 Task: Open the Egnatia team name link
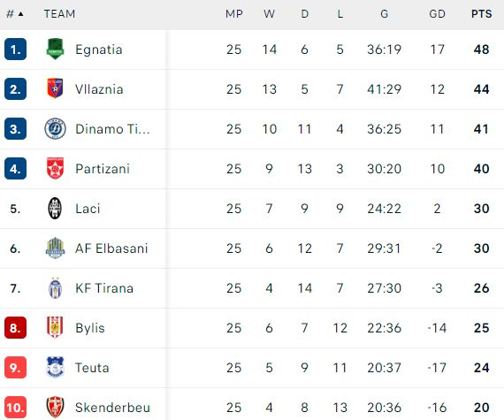click(99, 50)
